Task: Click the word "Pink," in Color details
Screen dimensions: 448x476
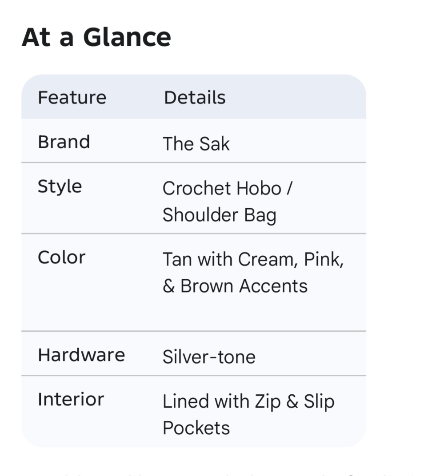Action: 324,259
